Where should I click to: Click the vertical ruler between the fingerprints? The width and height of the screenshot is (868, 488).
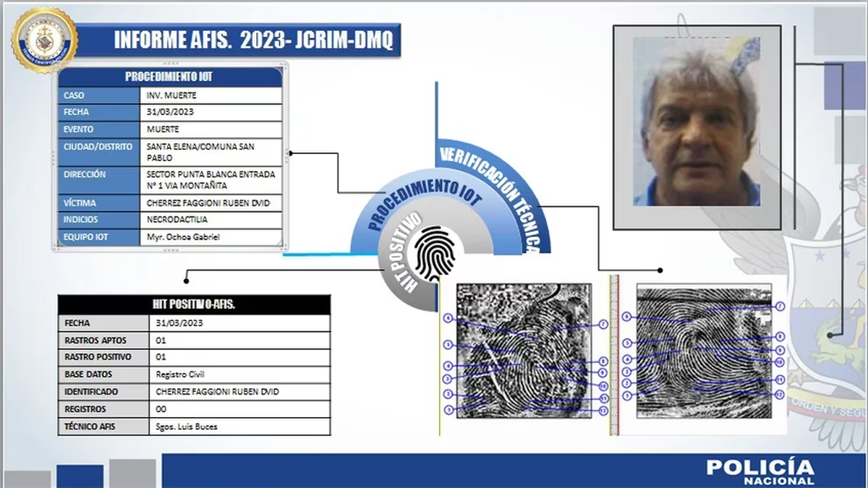pos(614,354)
